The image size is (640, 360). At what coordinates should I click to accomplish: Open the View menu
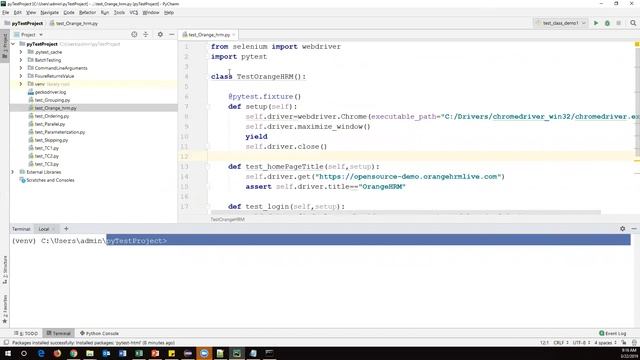pyautogui.click(x=31, y=13)
